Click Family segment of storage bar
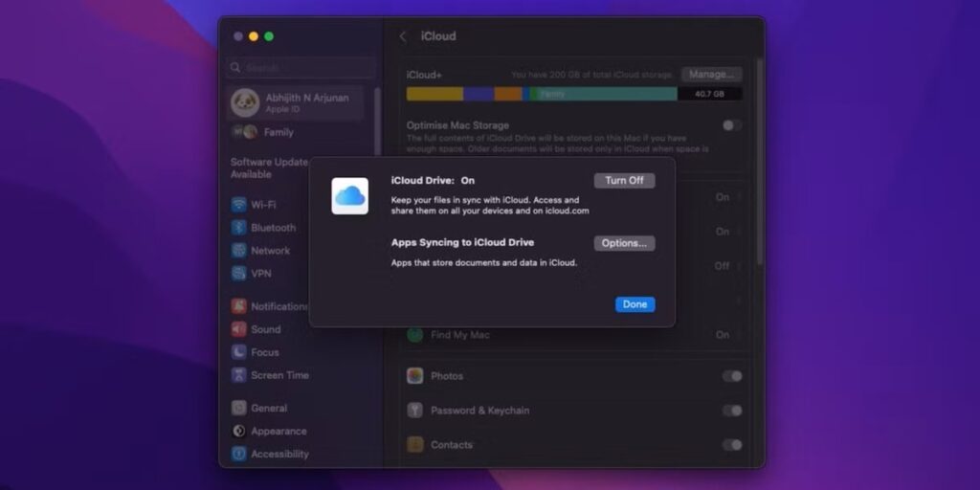Image resolution: width=980 pixels, height=490 pixels. [605, 94]
